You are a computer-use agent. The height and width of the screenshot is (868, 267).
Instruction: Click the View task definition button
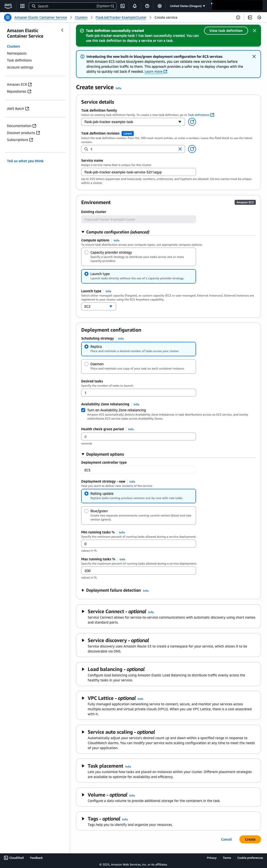(x=226, y=31)
